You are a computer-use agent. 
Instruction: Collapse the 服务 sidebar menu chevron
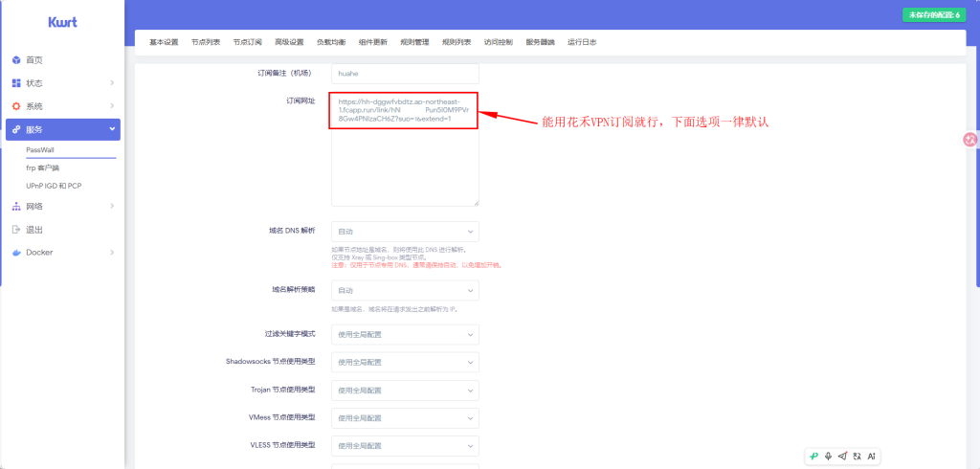click(112, 129)
